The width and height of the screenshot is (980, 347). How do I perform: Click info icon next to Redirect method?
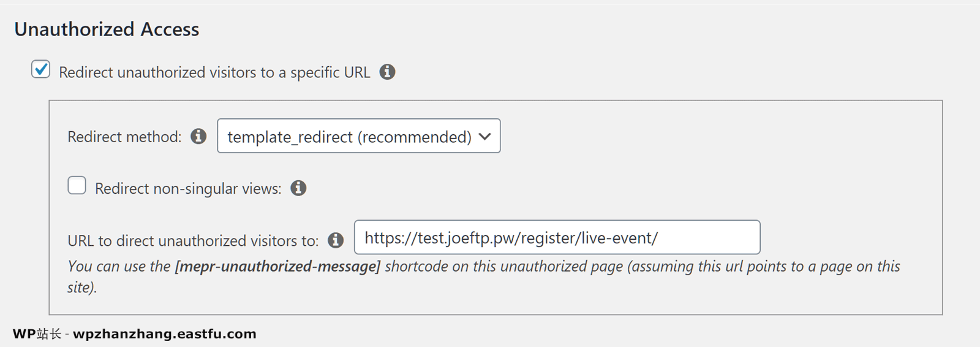(x=198, y=136)
